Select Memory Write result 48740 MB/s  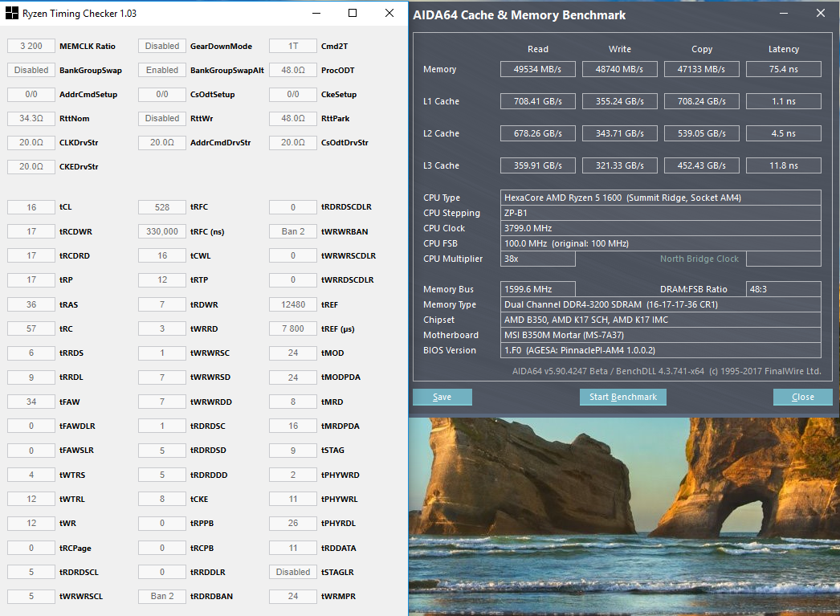pyautogui.click(x=620, y=69)
